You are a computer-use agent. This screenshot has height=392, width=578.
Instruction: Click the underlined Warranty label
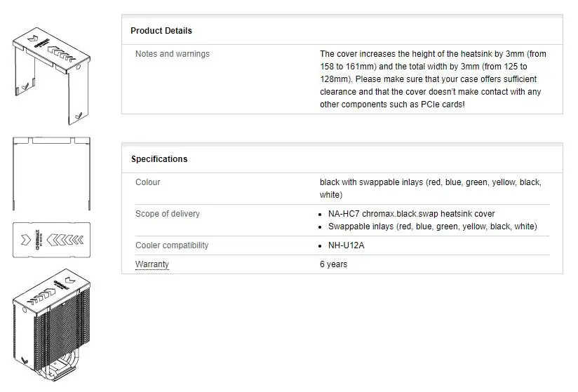[152, 264]
